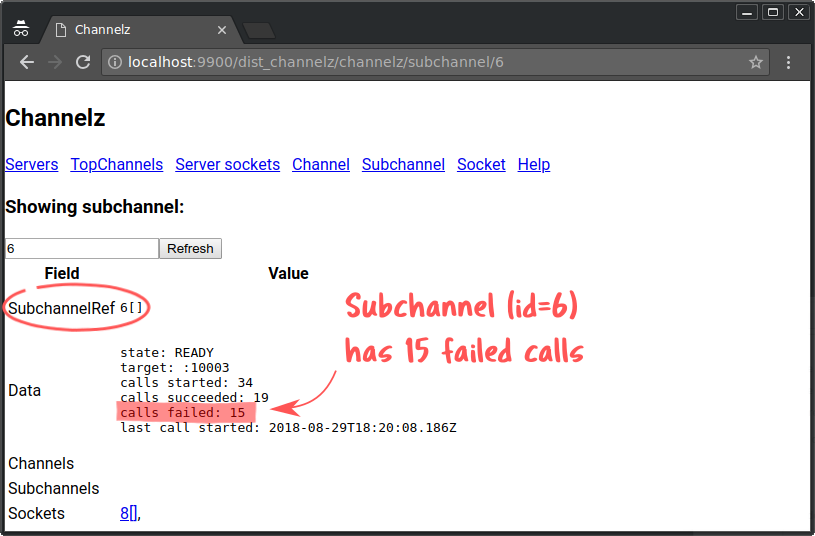Click site info icon in address bar
815x536 pixels.
coord(115,62)
